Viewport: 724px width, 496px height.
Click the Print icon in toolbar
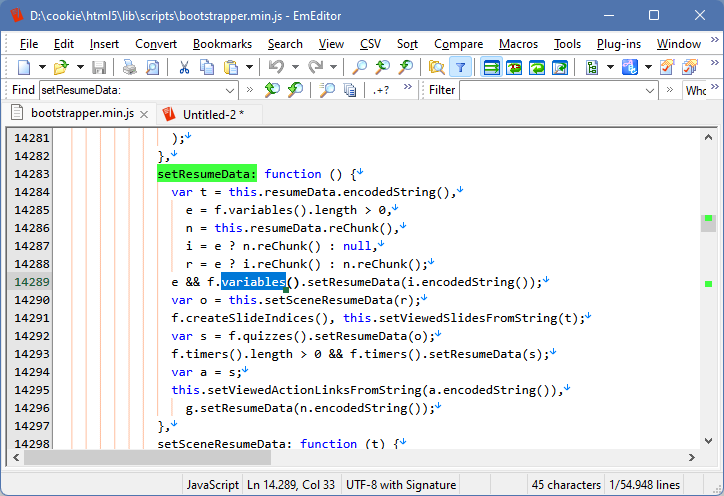(x=129, y=67)
